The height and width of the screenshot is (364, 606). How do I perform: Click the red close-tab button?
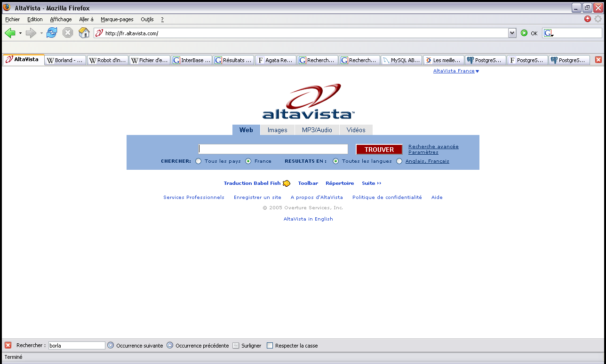(x=598, y=60)
